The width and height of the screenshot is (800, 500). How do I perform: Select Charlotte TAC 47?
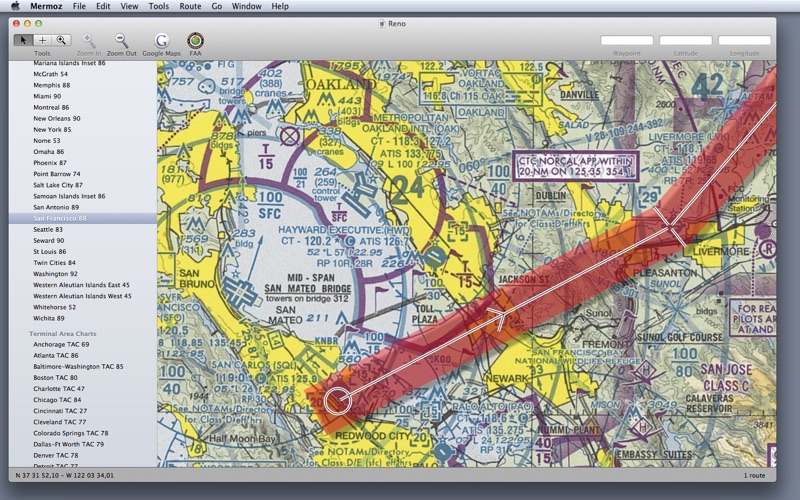click(x=59, y=389)
